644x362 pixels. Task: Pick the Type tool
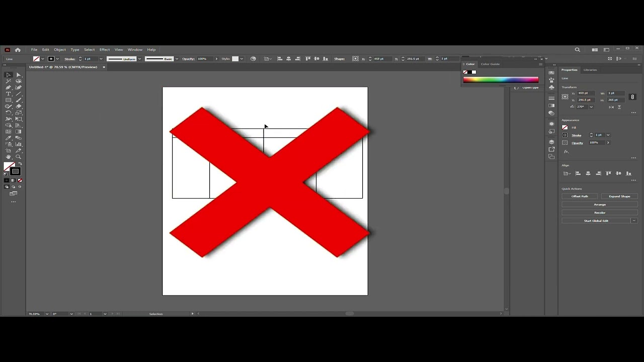pos(8,94)
